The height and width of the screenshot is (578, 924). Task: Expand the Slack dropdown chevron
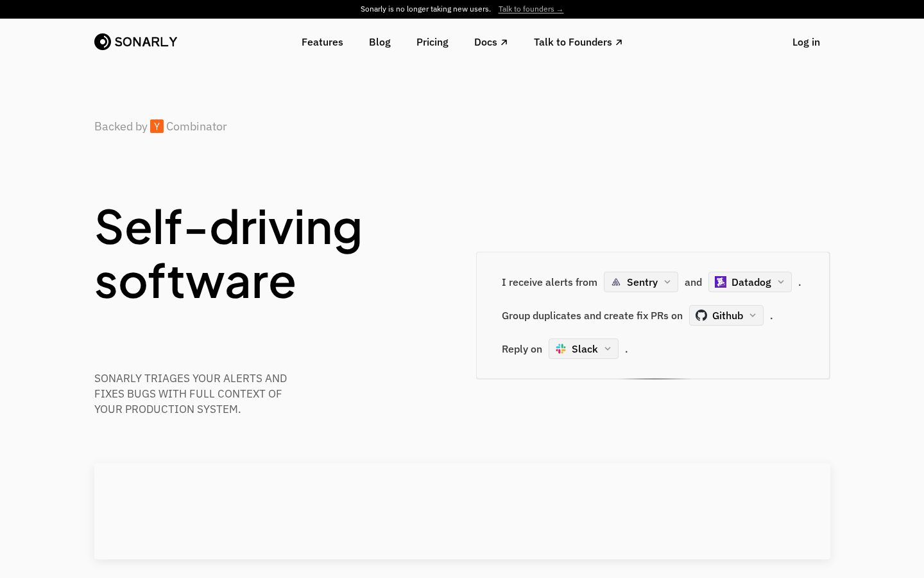point(608,349)
